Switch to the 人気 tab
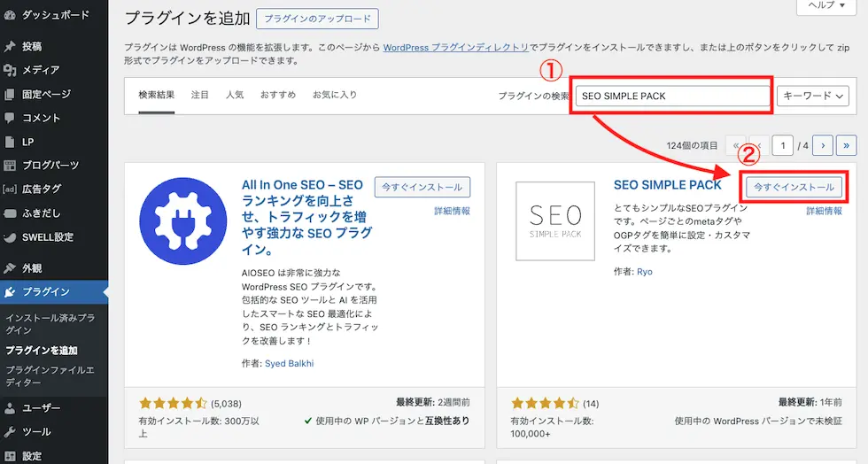 [235, 95]
